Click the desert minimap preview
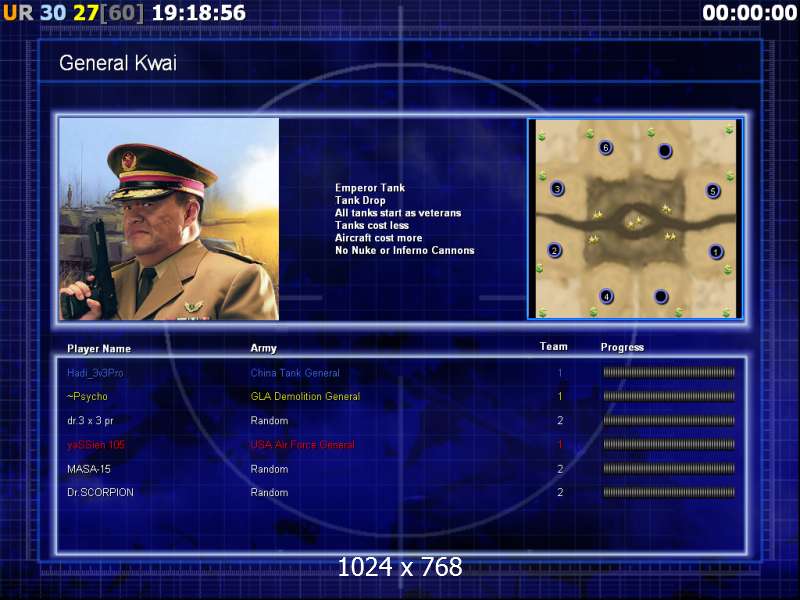Screen dimensions: 800x600 click(635, 219)
